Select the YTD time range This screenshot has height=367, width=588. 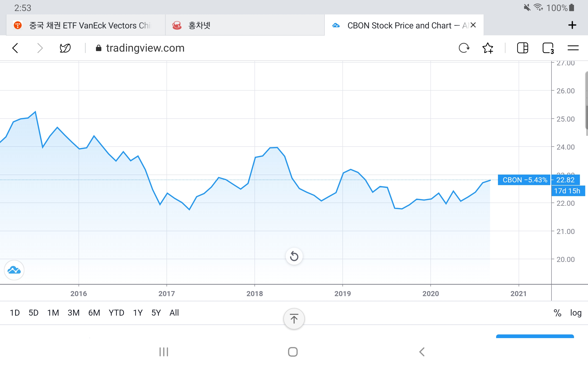[x=116, y=313]
